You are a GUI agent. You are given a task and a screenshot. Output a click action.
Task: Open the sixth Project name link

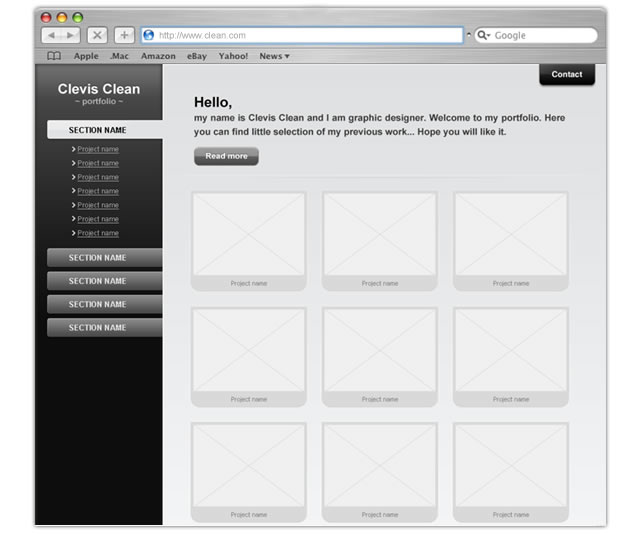(98, 219)
